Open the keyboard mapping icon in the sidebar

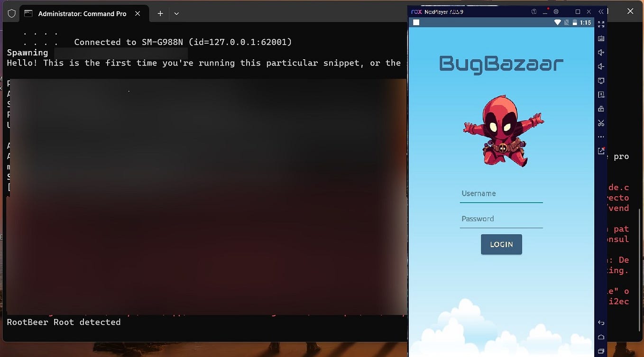coord(601,38)
